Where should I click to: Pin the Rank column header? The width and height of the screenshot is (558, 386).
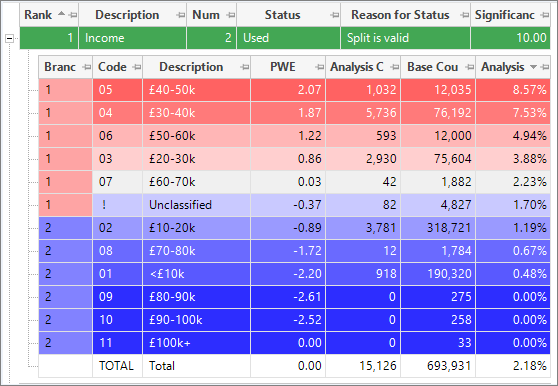click(x=73, y=15)
